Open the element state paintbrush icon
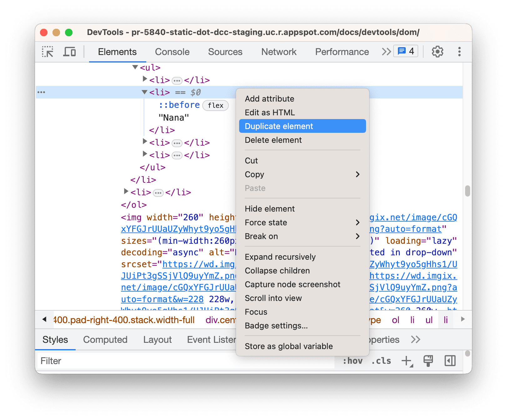507x420 pixels. (x=428, y=361)
